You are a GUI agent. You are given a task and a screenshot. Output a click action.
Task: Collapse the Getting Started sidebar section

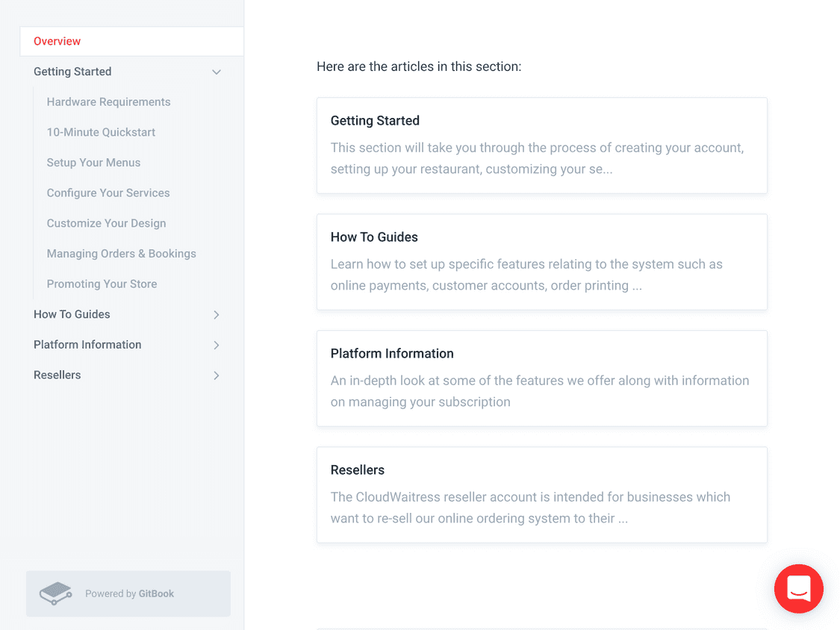(x=217, y=72)
